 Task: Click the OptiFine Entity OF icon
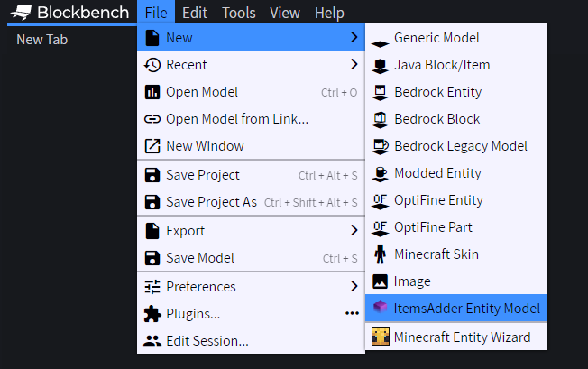point(380,200)
